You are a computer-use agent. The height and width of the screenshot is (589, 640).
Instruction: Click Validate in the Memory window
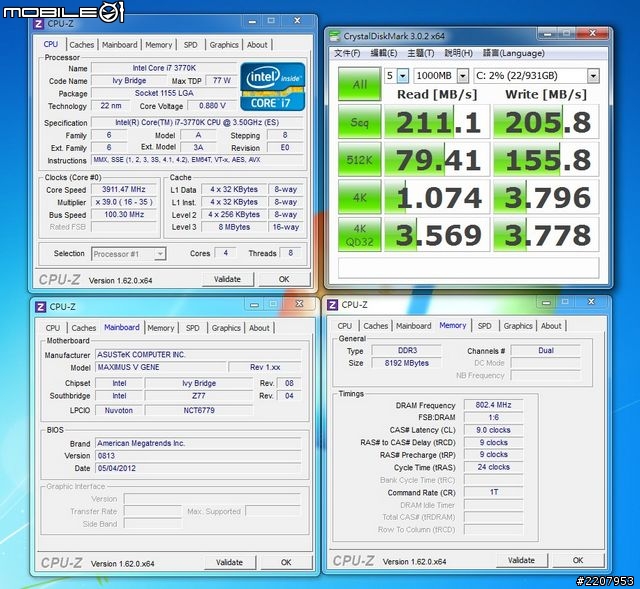tap(521, 560)
